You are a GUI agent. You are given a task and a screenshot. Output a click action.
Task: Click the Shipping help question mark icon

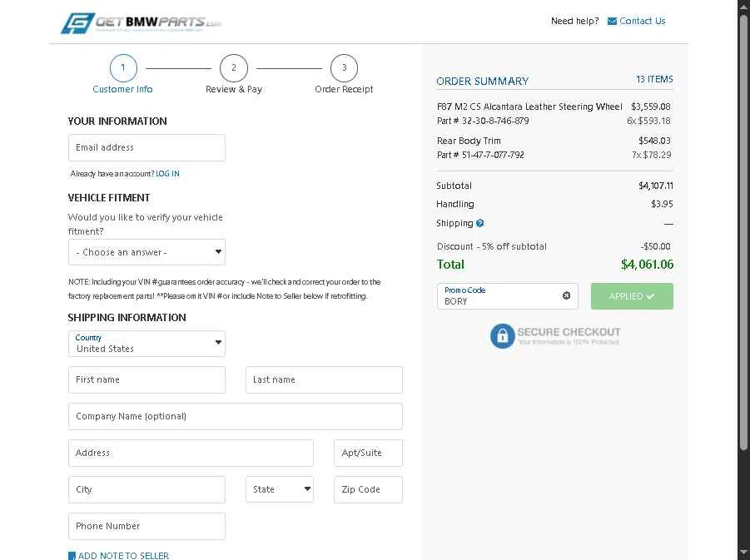pyautogui.click(x=480, y=223)
